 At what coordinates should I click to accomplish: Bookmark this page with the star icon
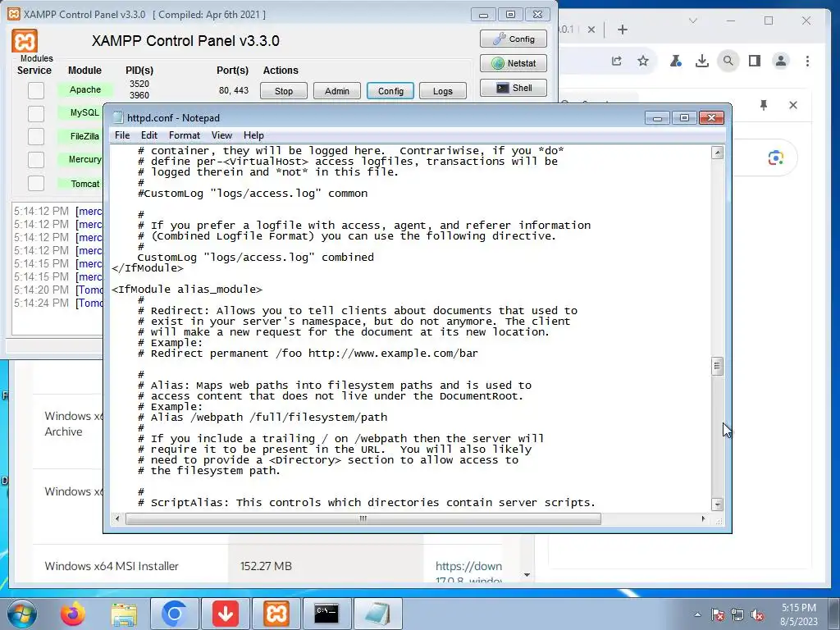coord(643,61)
